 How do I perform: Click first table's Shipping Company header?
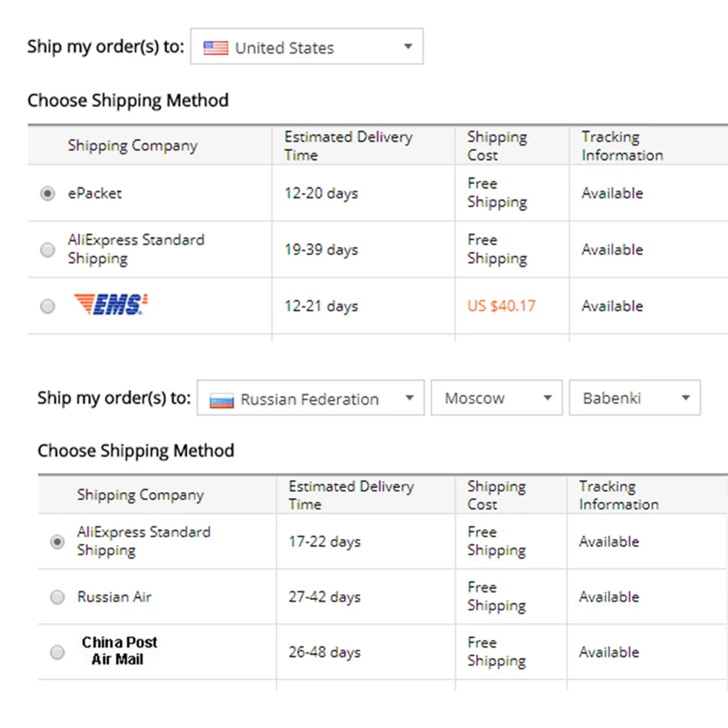pyautogui.click(x=132, y=146)
